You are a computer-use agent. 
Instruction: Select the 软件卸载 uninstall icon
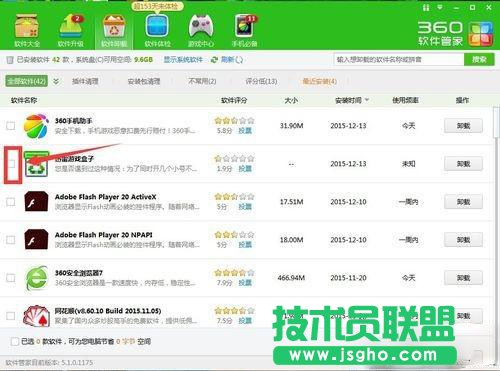(114, 31)
